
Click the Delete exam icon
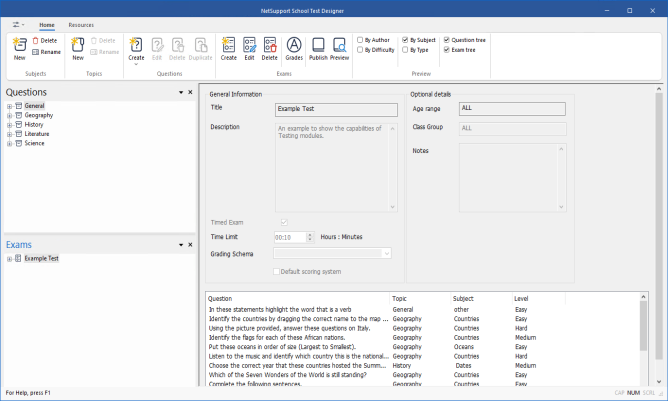click(x=269, y=48)
